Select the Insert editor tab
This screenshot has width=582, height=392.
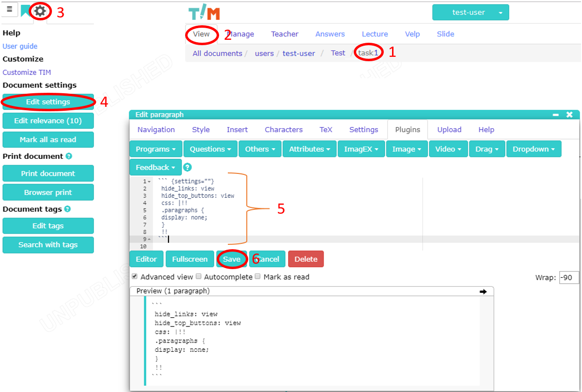(237, 130)
